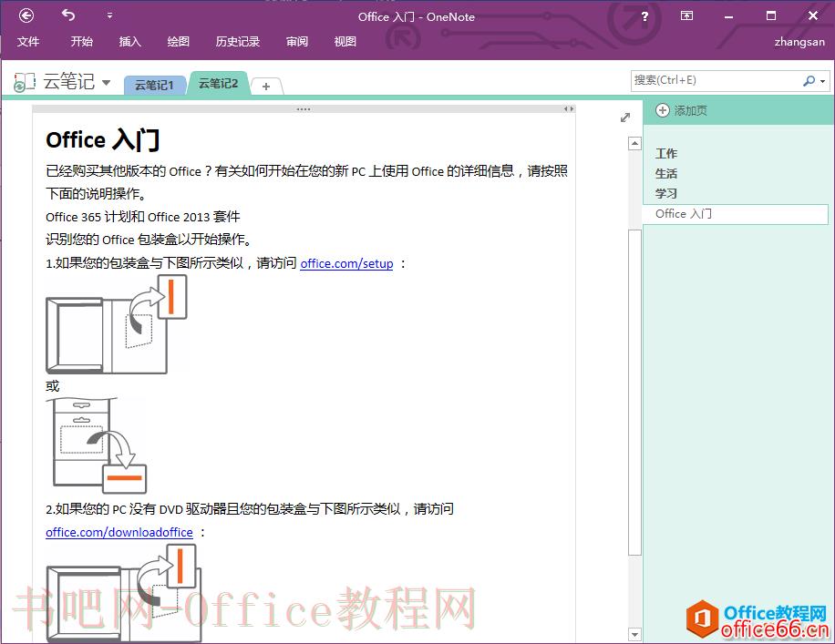The image size is (835, 644).
Task: Click the vertical scrollbar thumb
Action: click(634, 393)
